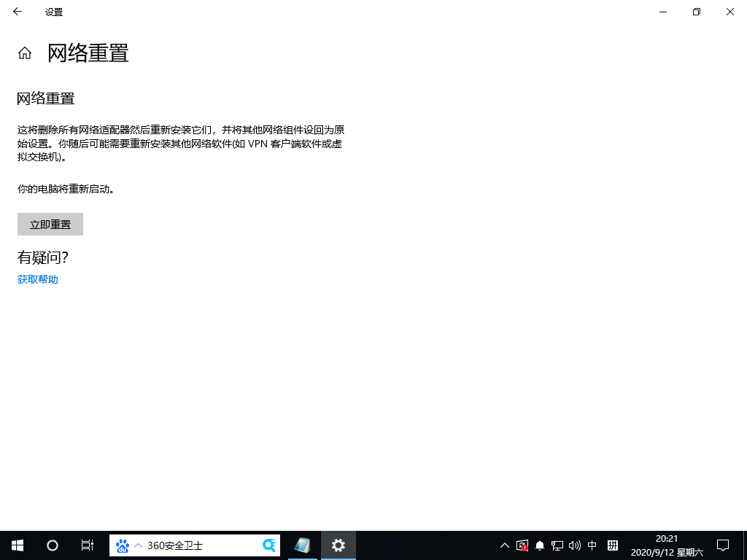The height and width of the screenshot is (560, 747).
Task: Click the back arrow in Settings
Action: [17, 12]
